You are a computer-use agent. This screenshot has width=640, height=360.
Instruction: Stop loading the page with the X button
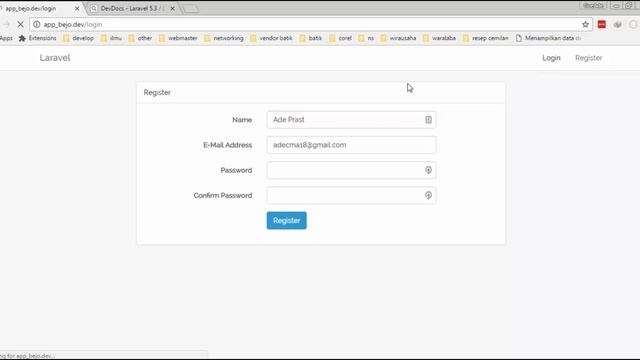point(20,24)
